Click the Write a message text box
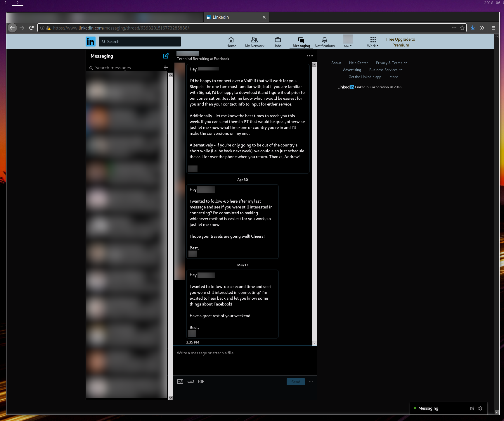Image resolution: width=504 pixels, height=421 pixels. tap(245, 360)
